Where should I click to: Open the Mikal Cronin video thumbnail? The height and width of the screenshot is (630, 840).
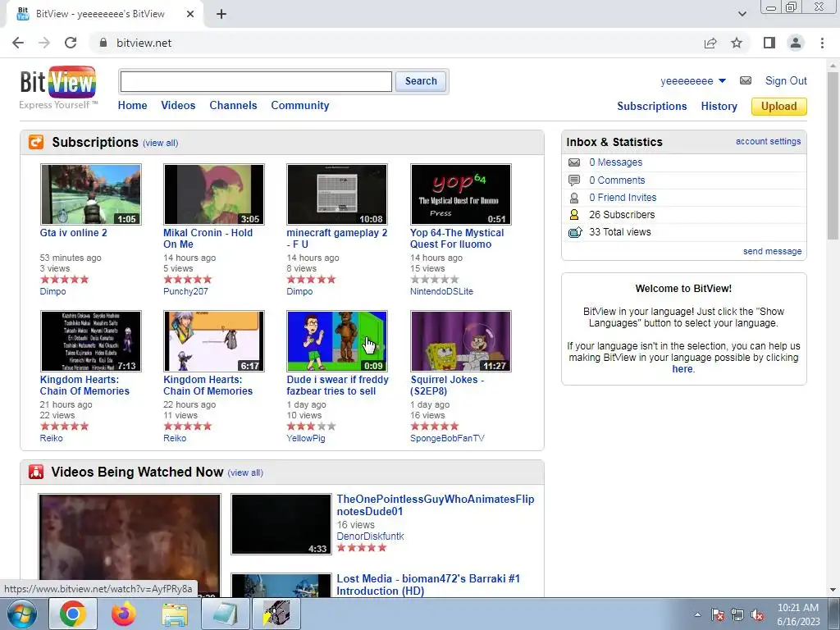click(214, 194)
